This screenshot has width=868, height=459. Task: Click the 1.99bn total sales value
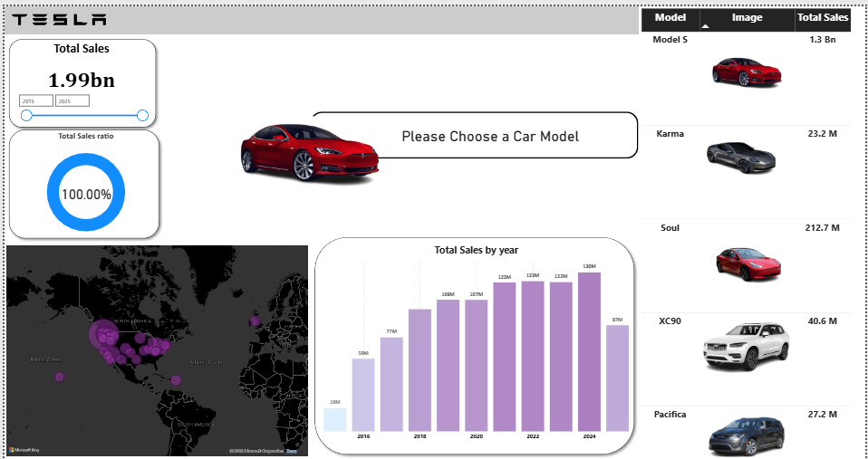[x=82, y=81]
